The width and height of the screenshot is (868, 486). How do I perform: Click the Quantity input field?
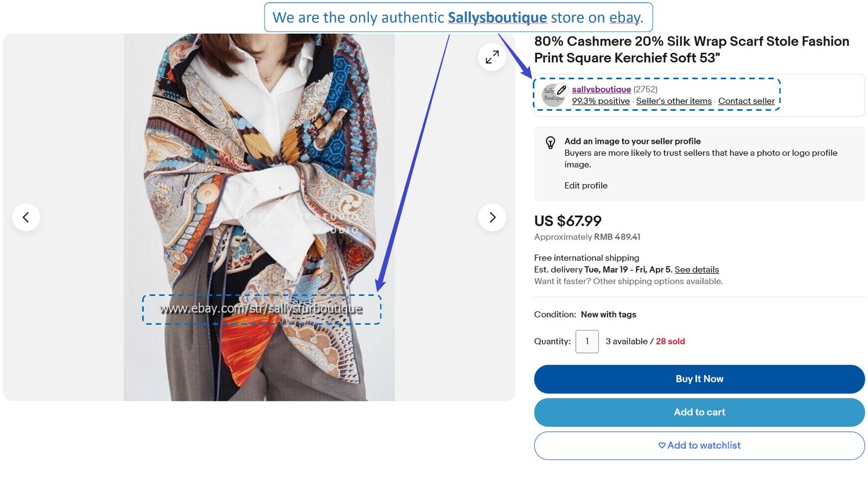click(587, 342)
